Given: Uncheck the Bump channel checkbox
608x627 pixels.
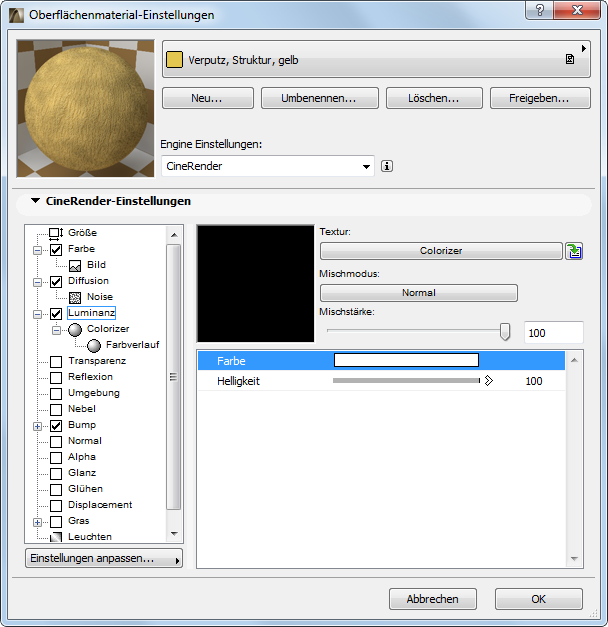Looking at the screenshot, I should tap(56, 426).
